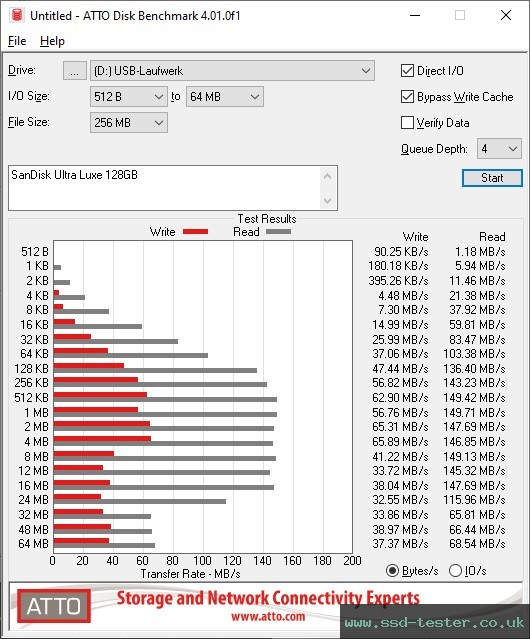530x639 pixels.
Task: Click the 33.72 MB/s write value
Action: click(400, 471)
